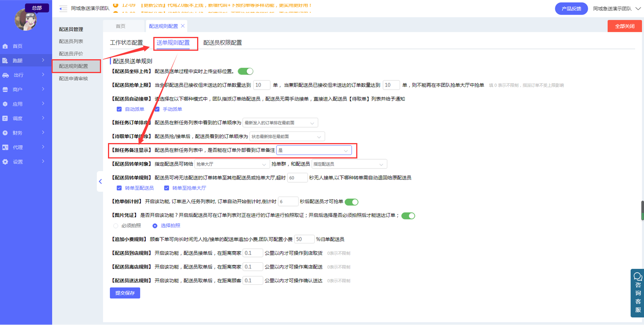This screenshot has width=644, height=325.
Task: Expand the 跑腿 sidebar menu
Action: tap(43, 60)
